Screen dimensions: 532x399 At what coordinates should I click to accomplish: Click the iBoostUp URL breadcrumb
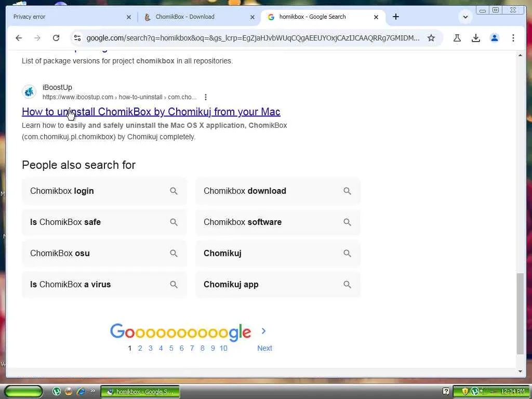tap(119, 97)
